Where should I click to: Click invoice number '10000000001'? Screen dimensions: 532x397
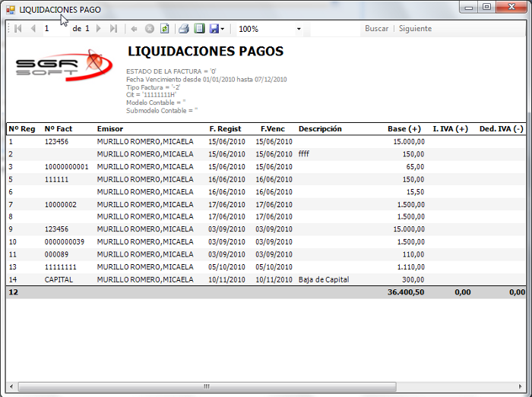pyautogui.click(x=67, y=167)
